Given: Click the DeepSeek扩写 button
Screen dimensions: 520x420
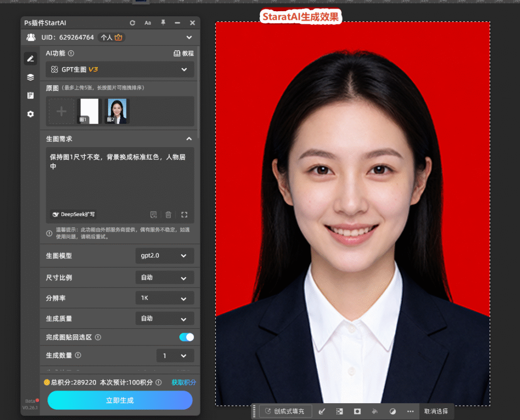Looking at the screenshot, I should [74, 214].
